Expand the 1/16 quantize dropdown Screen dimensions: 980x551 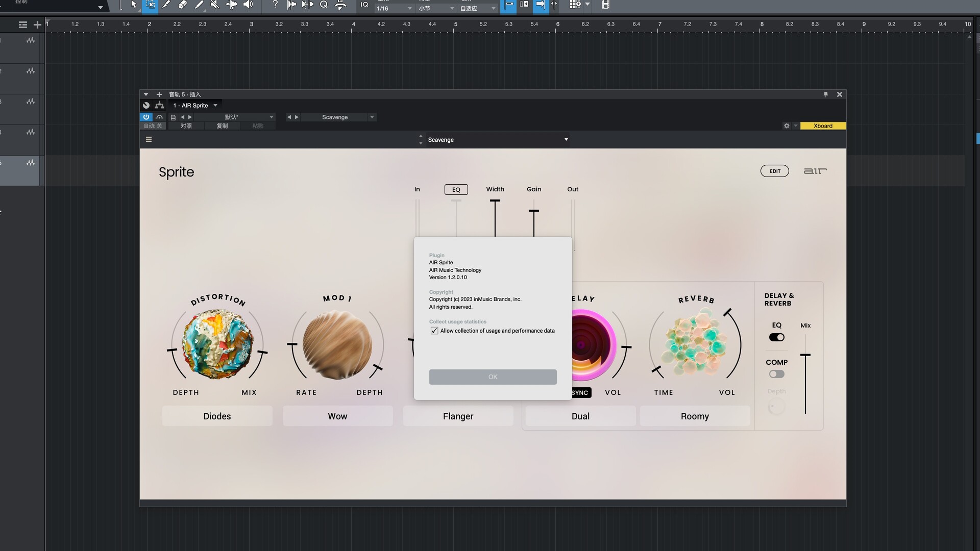(x=409, y=8)
